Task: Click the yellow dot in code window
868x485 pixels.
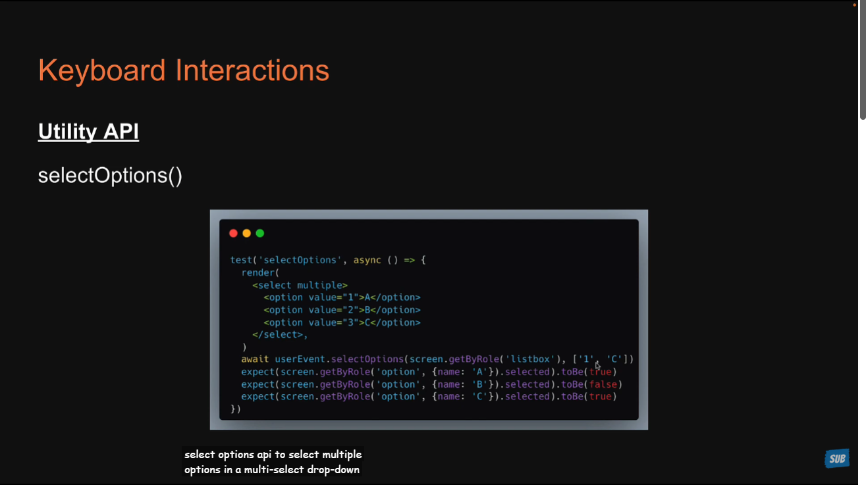Action: click(246, 234)
